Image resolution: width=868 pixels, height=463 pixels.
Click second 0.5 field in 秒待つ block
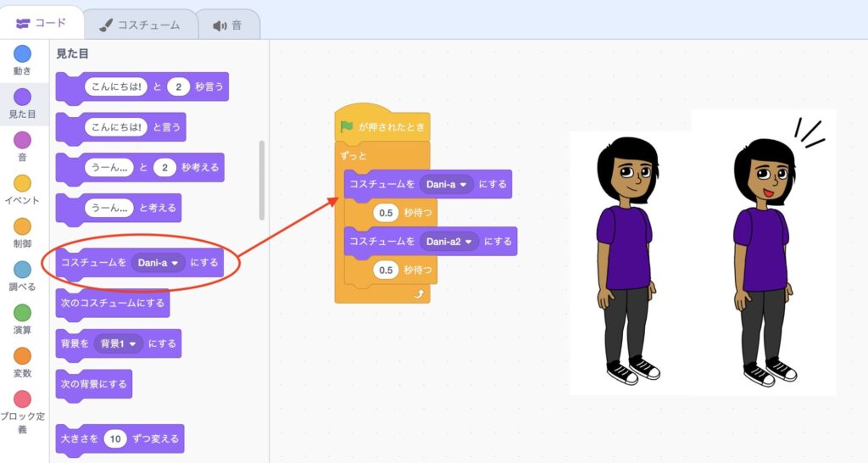point(386,271)
